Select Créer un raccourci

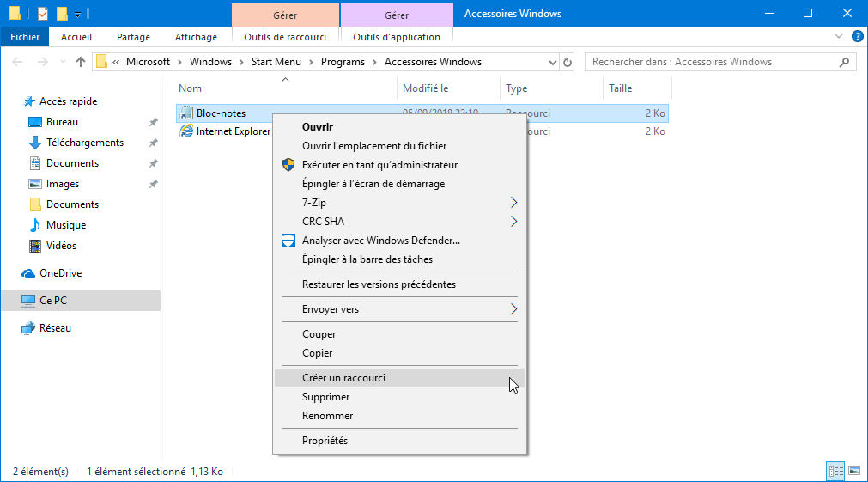click(400, 378)
